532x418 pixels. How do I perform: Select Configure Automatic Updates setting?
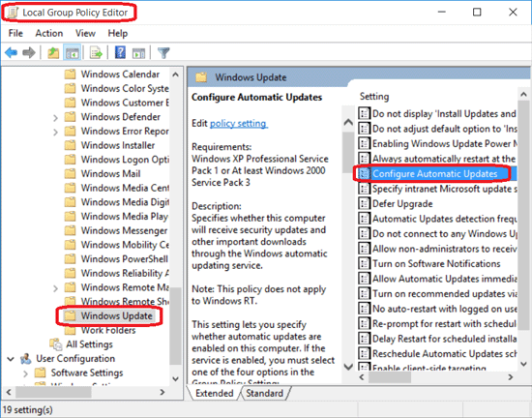click(437, 174)
